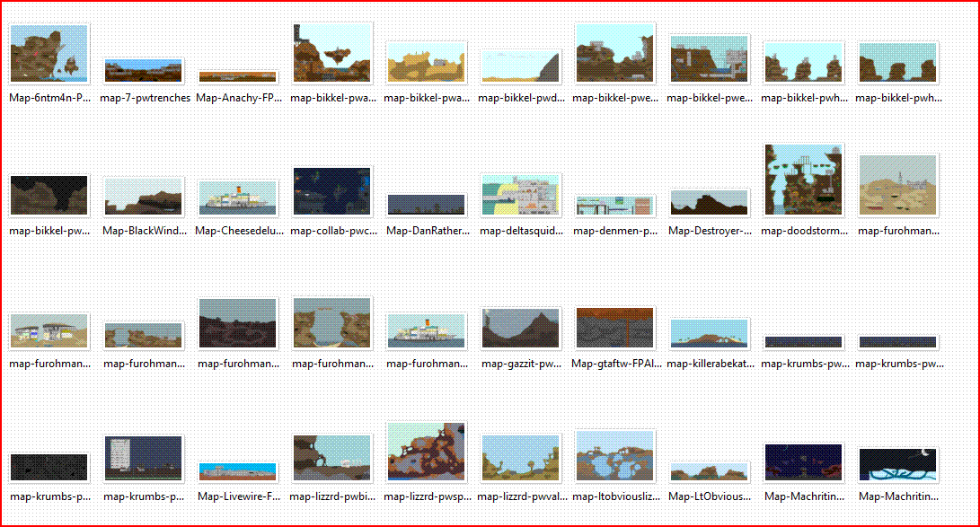Select the map-ltobviousliz thumbnail
Screen dimensions: 980x527
click(615, 456)
